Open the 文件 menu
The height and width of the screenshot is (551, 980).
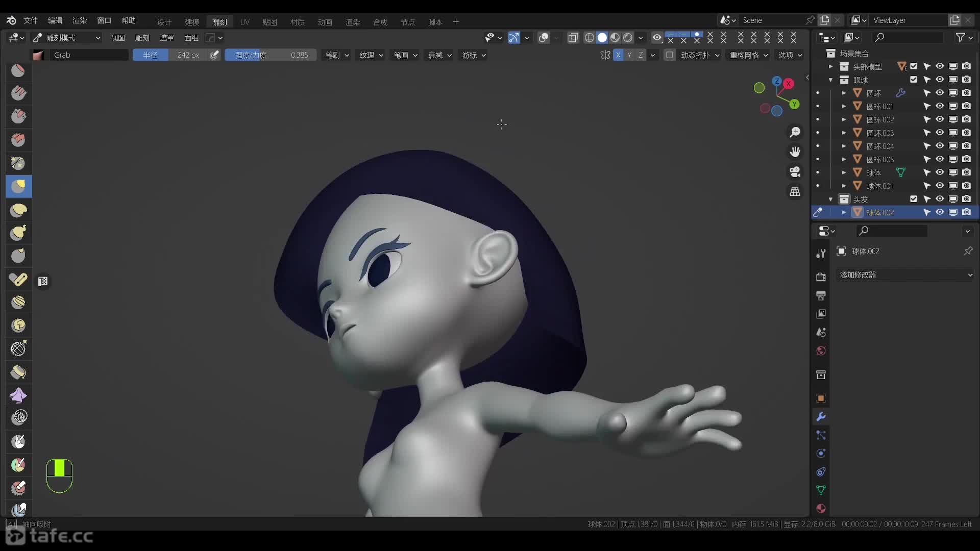click(31, 20)
